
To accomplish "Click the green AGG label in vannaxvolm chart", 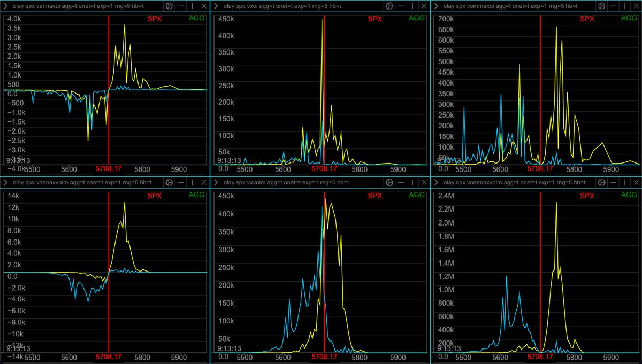I will click(197, 195).
